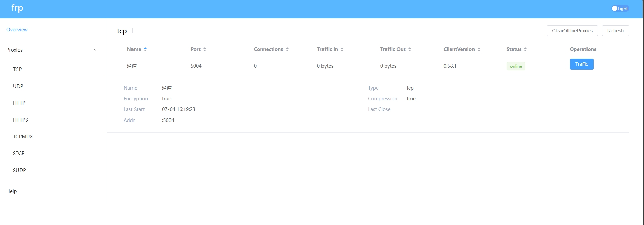This screenshot has height=225, width=644.
Task: Click Last Start value 07-04 16:19:23
Action: point(179,109)
